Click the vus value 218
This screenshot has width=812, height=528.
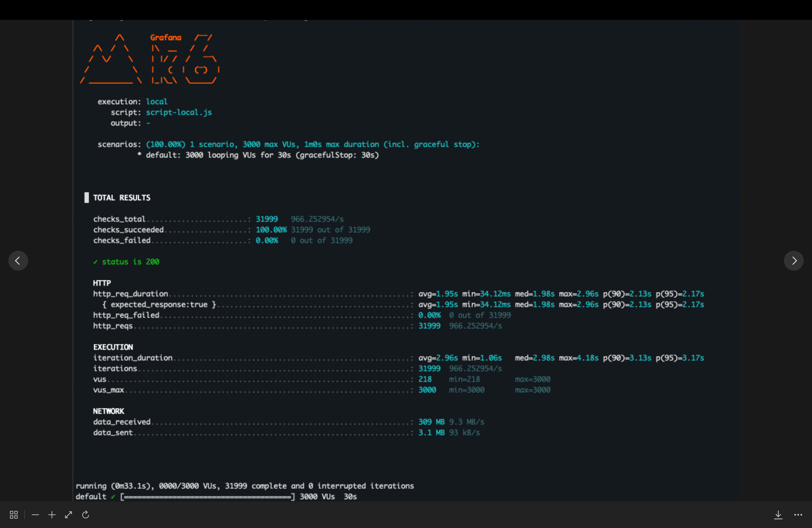(425, 379)
